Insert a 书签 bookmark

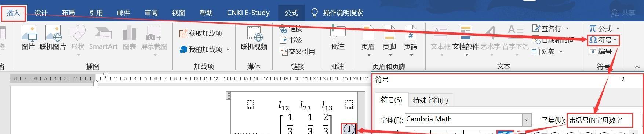(x=291, y=40)
